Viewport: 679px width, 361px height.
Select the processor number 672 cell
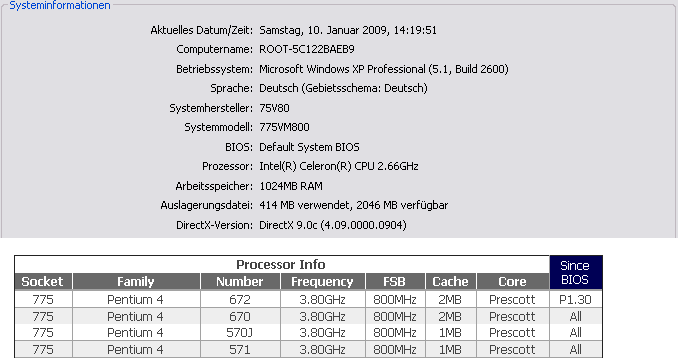click(240, 300)
